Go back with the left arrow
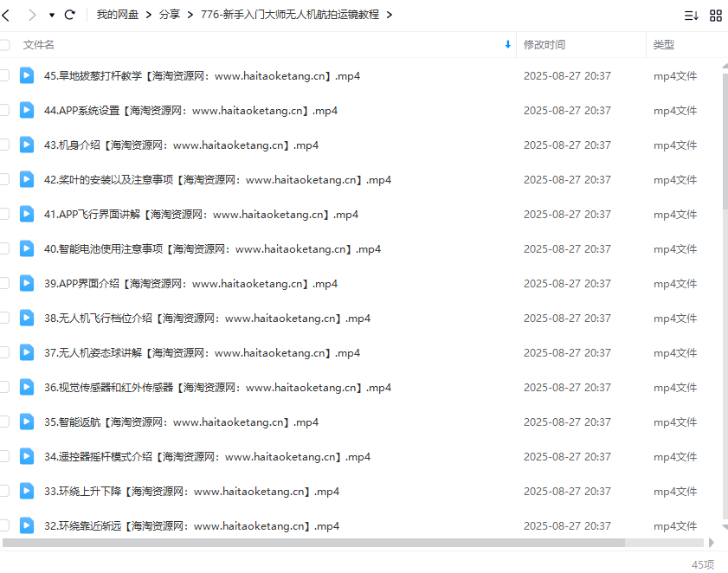Viewport: 728px width, 573px height. point(5,15)
